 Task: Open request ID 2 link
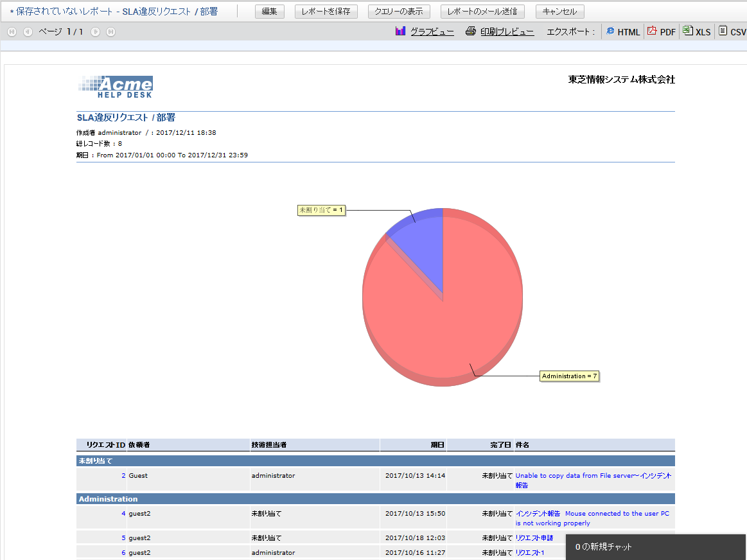(123, 475)
